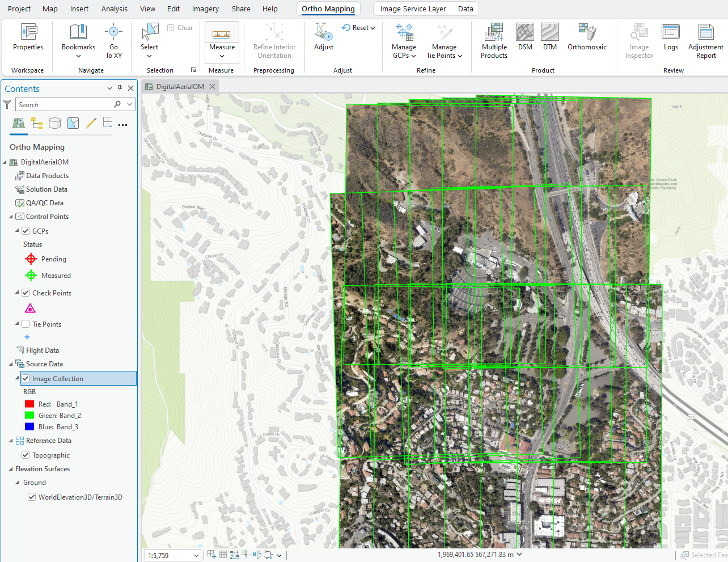The width and height of the screenshot is (728, 562).
Task: Open Manage Tie Points tool
Action: point(445,41)
